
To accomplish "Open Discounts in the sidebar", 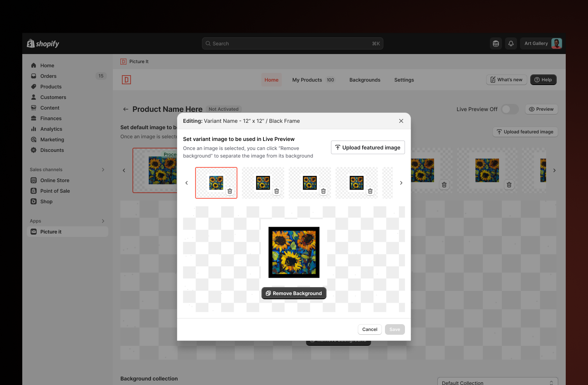I will (68, 150).
